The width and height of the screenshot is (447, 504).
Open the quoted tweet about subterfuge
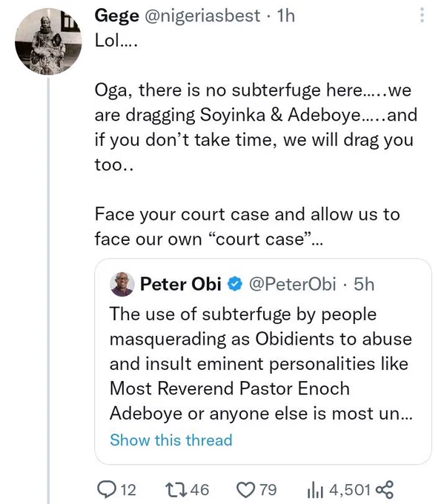click(263, 361)
